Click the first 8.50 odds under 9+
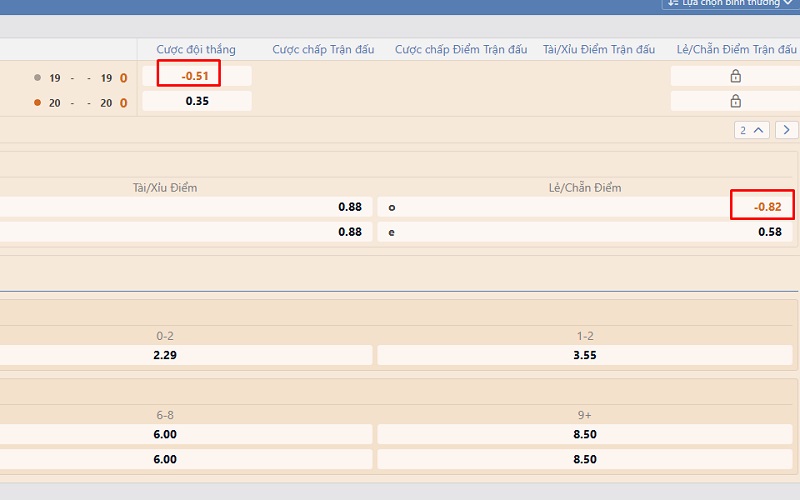The image size is (800, 500). [x=587, y=434]
